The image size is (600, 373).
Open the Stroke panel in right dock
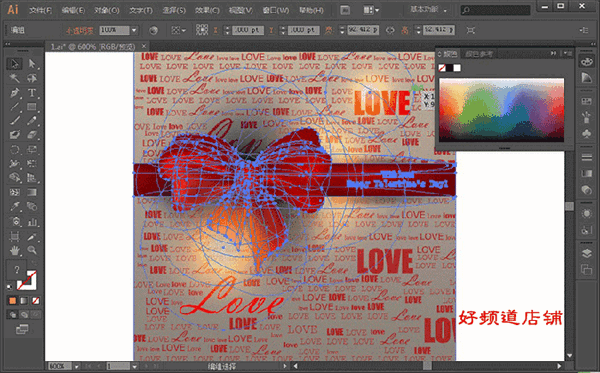586,157
